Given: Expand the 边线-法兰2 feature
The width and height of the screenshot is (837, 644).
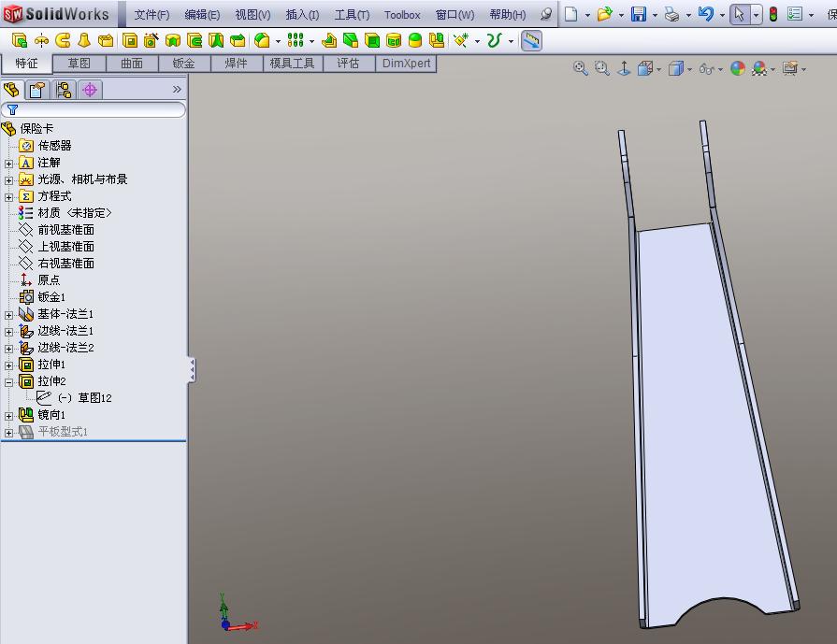Looking at the screenshot, I should click(x=8, y=349).
